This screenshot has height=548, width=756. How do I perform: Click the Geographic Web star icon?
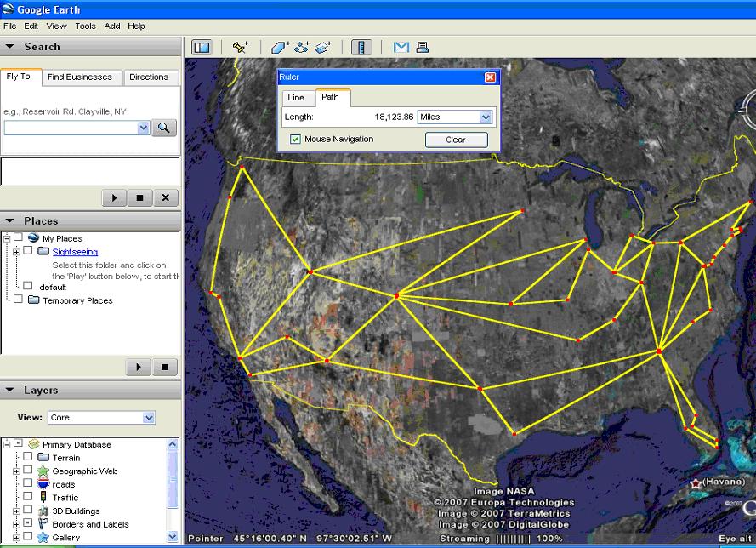point(43,471)
